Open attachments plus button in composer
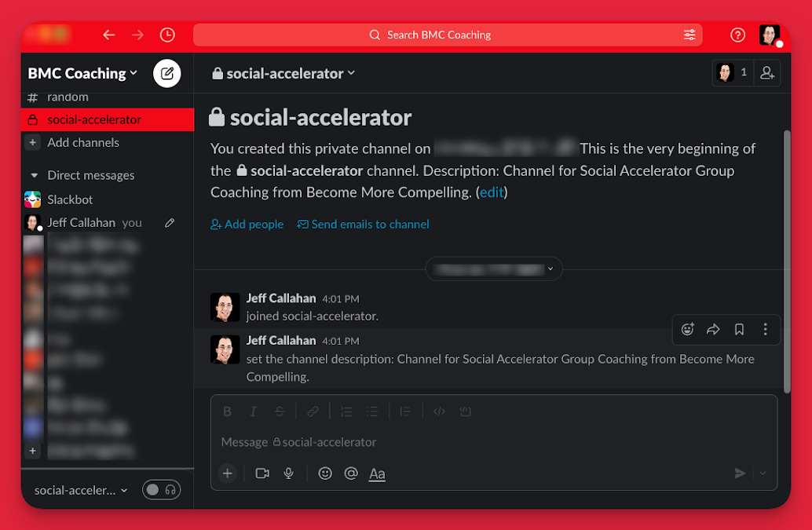Viewport: 812px width, 530px height. pos(227,473)
